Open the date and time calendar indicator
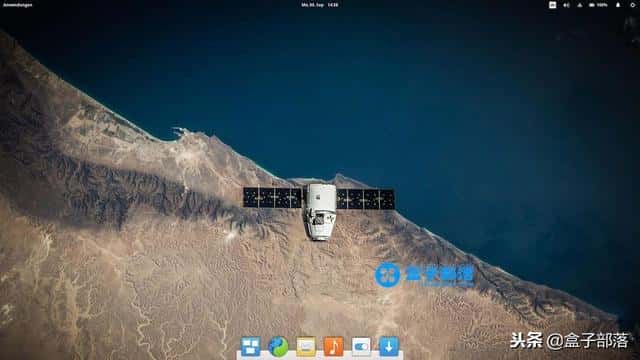 click(320, 5)
